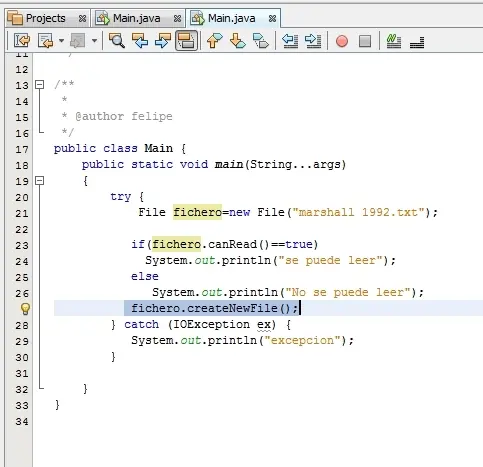Click the Find Selection magnifier icon
This screenshot has height=467, width=483.
[x=117, y=41]
